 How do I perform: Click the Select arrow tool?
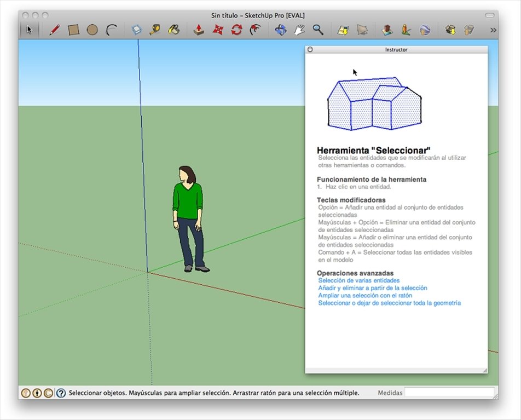click(30, 30)
